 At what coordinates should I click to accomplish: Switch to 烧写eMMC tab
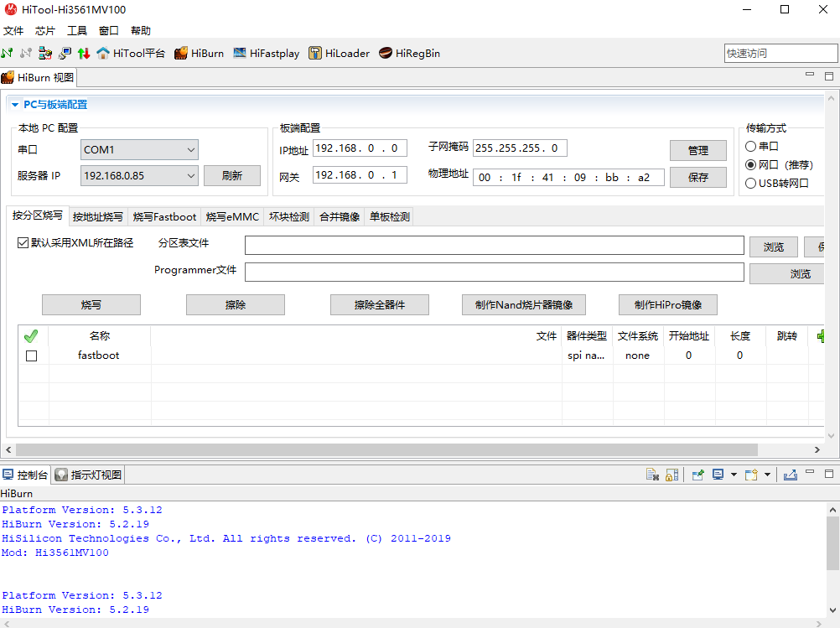(x=232, y=216)
